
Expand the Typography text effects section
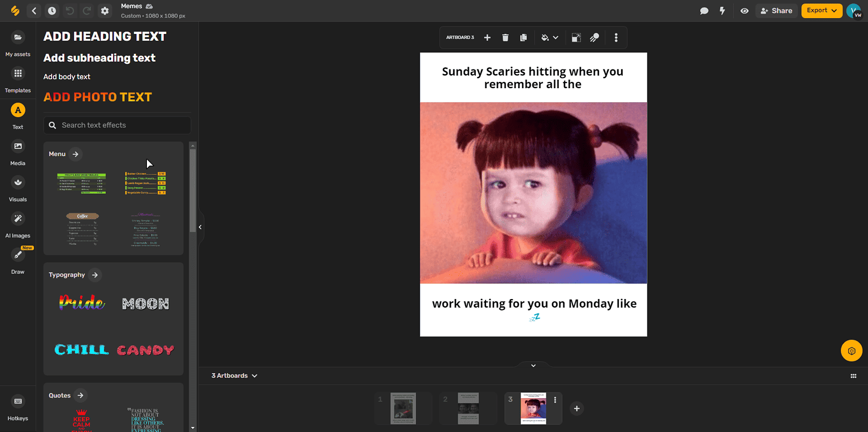[95, 275]
